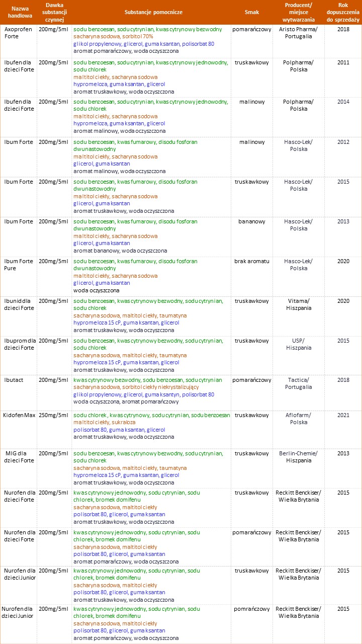
Task: Select the 'Aflofarm/Polska' producer cell
Action: click(298, 419)
